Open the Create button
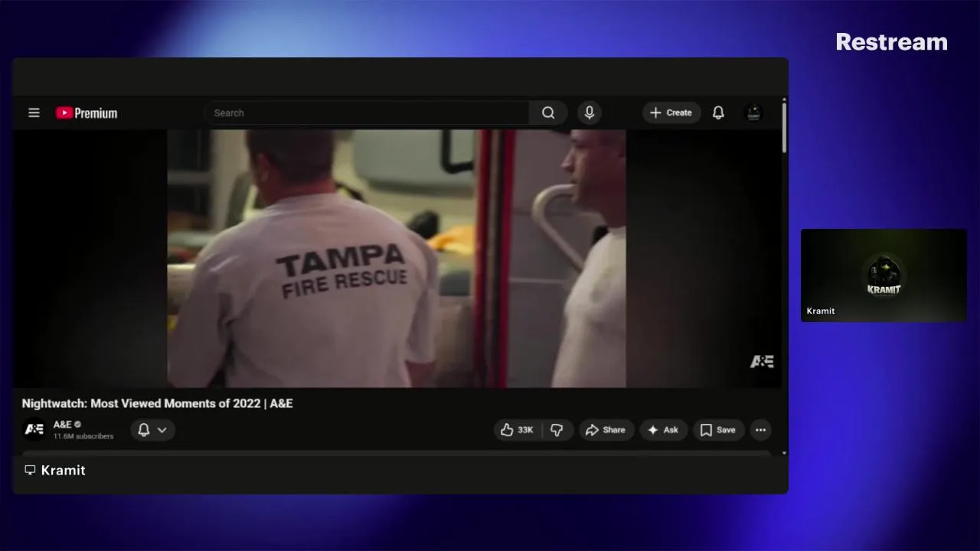Image resolution: width=980 pixels, height=551 pixels. 671,112
